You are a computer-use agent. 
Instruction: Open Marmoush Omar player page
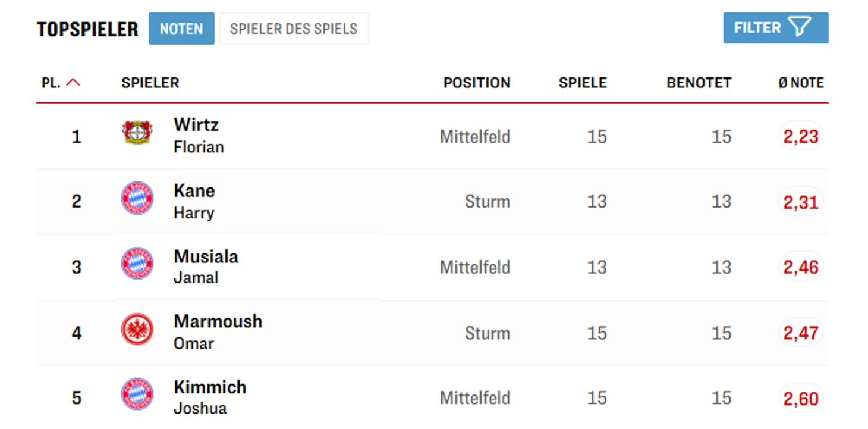218,331
